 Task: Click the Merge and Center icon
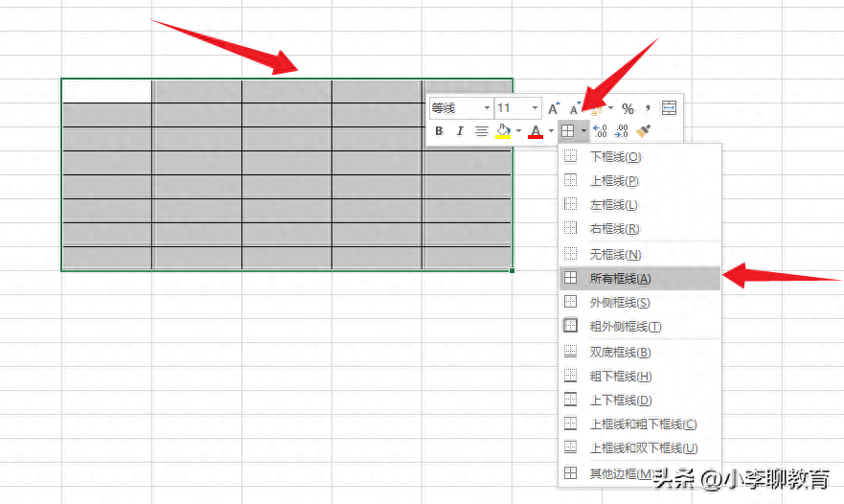point(669,108)
